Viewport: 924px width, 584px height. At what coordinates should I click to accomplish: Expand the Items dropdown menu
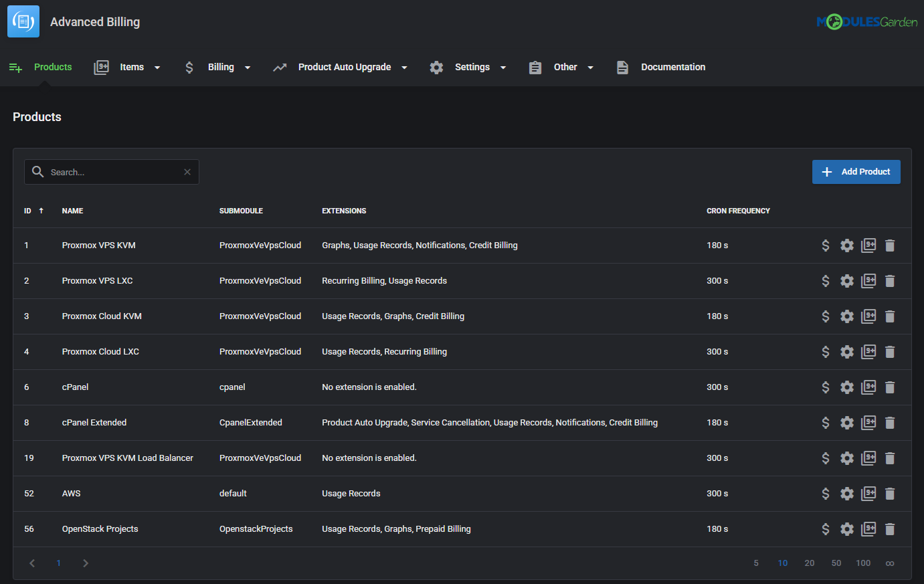click(x=128, y=67)
